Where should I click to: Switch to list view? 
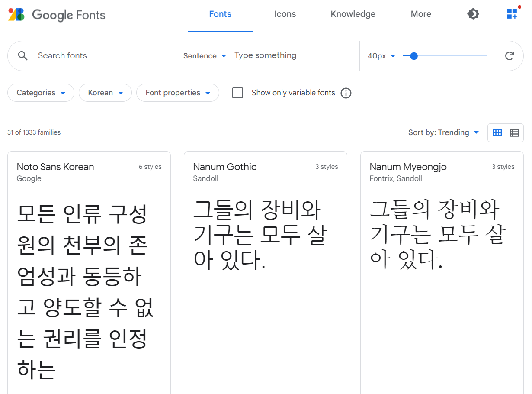pyautogui.click(x=514, y=133)
